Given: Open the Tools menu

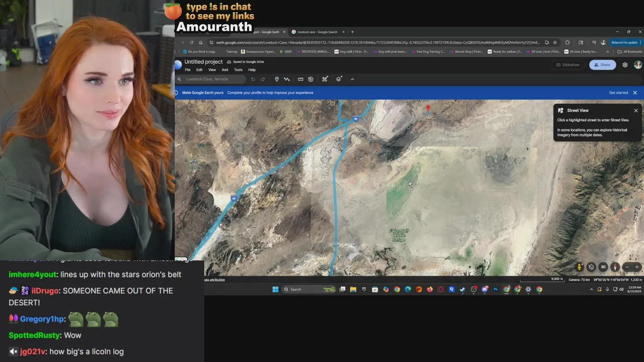Looking at the screenshot, I should [x=238, y=70].
